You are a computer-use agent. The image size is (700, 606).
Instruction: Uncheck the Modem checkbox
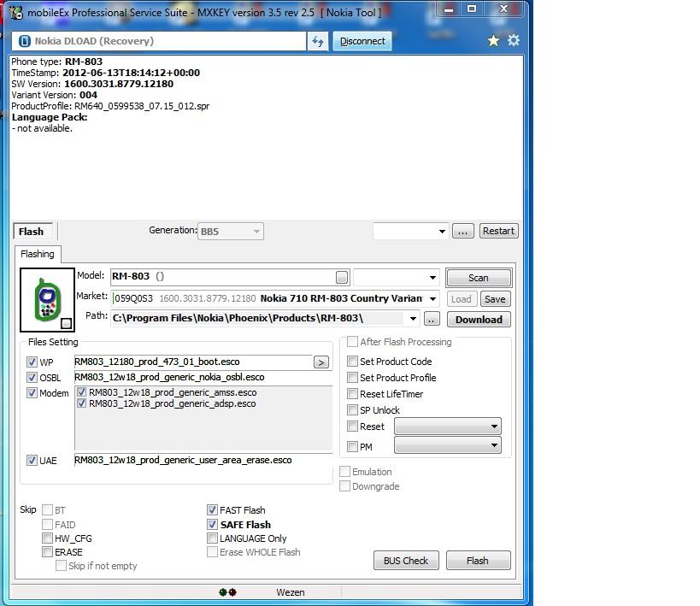(x=32, y=393)
